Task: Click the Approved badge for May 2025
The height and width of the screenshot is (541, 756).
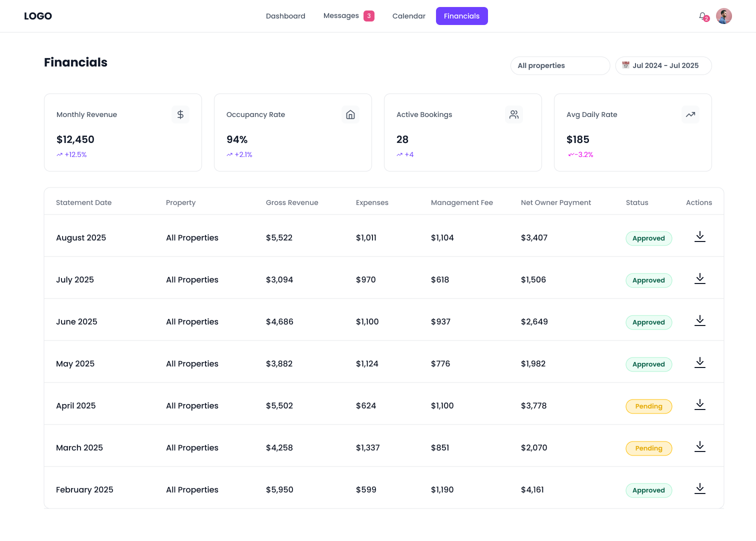Action: pyautogui.click(x=648, y=364)
